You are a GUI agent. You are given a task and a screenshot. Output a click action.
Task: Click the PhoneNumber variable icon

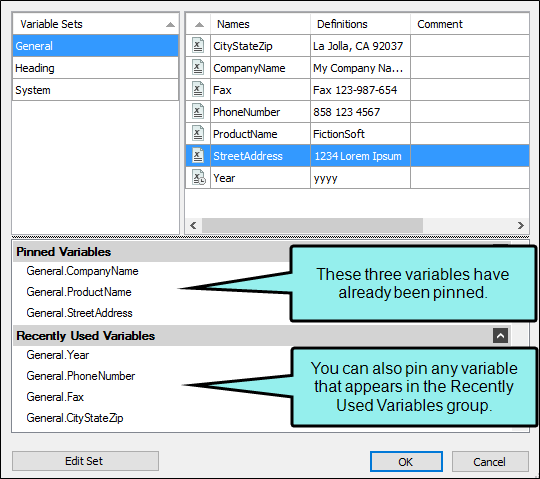(x=198, y=112)
